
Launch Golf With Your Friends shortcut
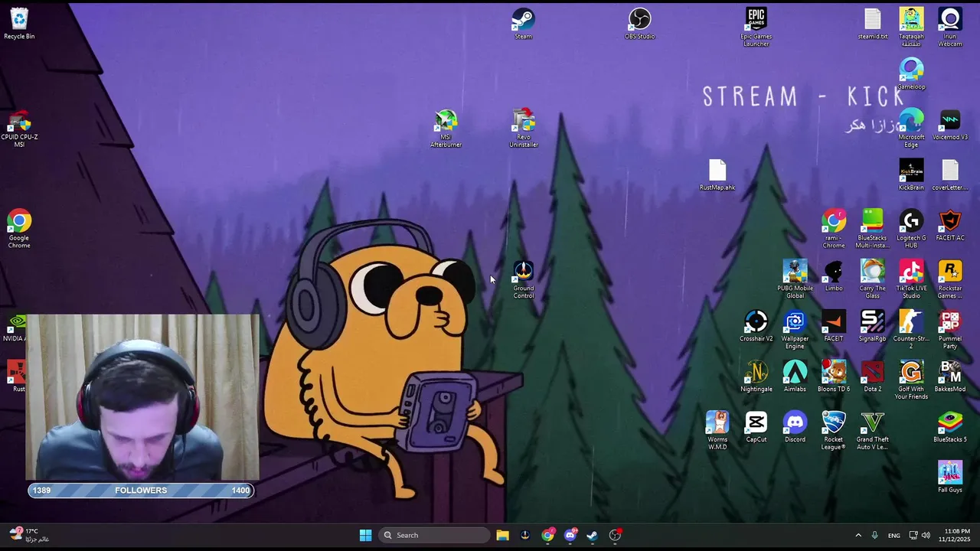tap(911, 380)
